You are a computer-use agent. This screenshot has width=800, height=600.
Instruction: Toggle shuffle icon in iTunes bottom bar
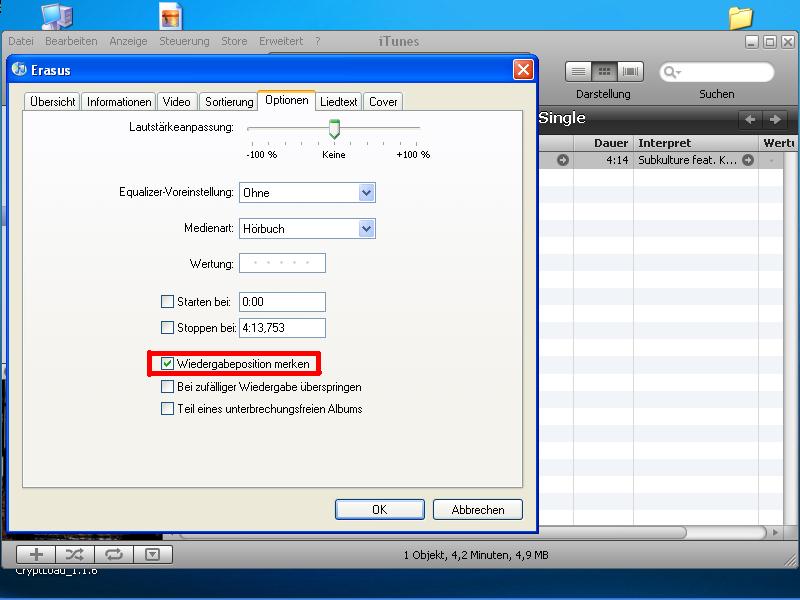coord(75,554)
